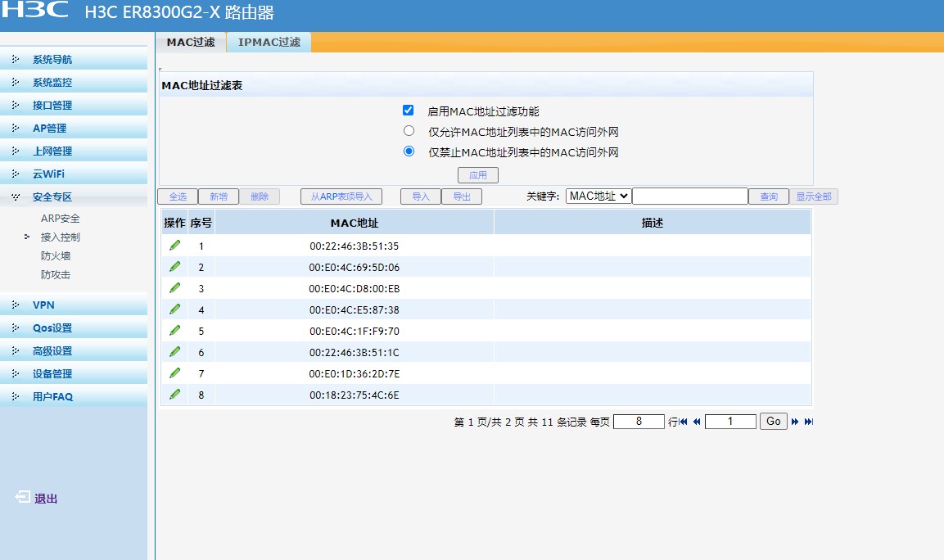Screen dimensions: 944x560
Task: Click the rows-per-page input box
Action: (638, 422)
